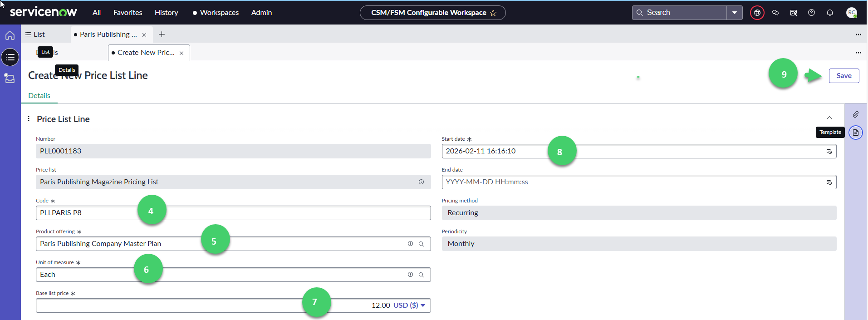The height and width of the screenshot is (320, 868).
Task: Open the Template icon in right sidebar
Action: [x=855, y=133]
